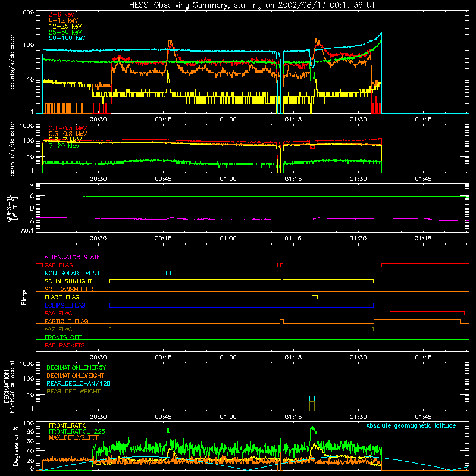Click the Absolute geomagnetic latitude label

point(411,426)
